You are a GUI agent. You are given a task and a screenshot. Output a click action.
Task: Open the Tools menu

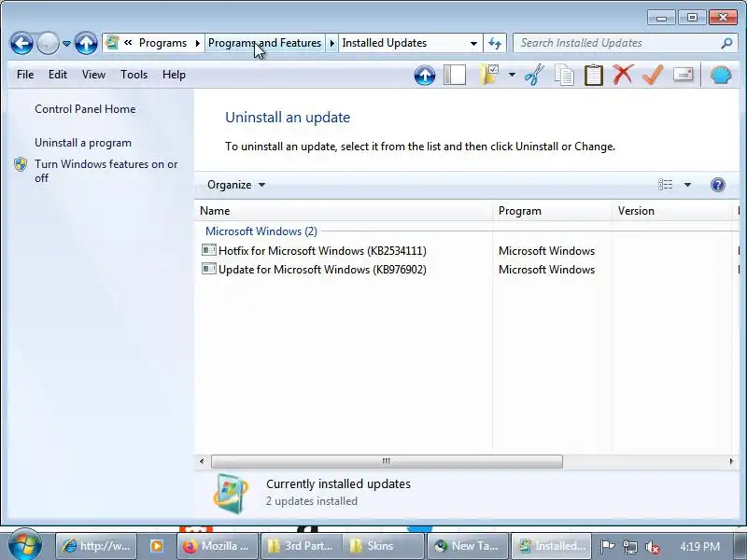(134, 75)
